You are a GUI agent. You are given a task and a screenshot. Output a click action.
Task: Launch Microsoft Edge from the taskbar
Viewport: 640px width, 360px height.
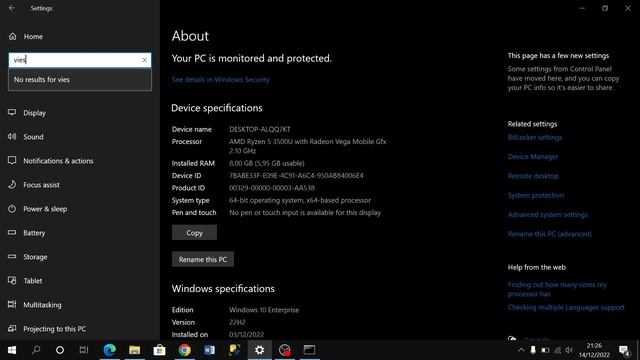[x=109, y=350]
